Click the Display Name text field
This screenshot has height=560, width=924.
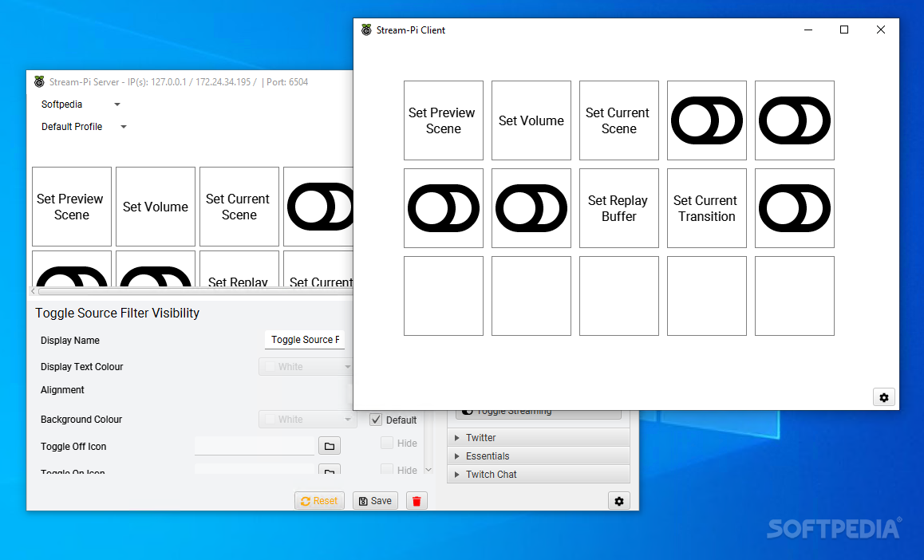(305, 340)
